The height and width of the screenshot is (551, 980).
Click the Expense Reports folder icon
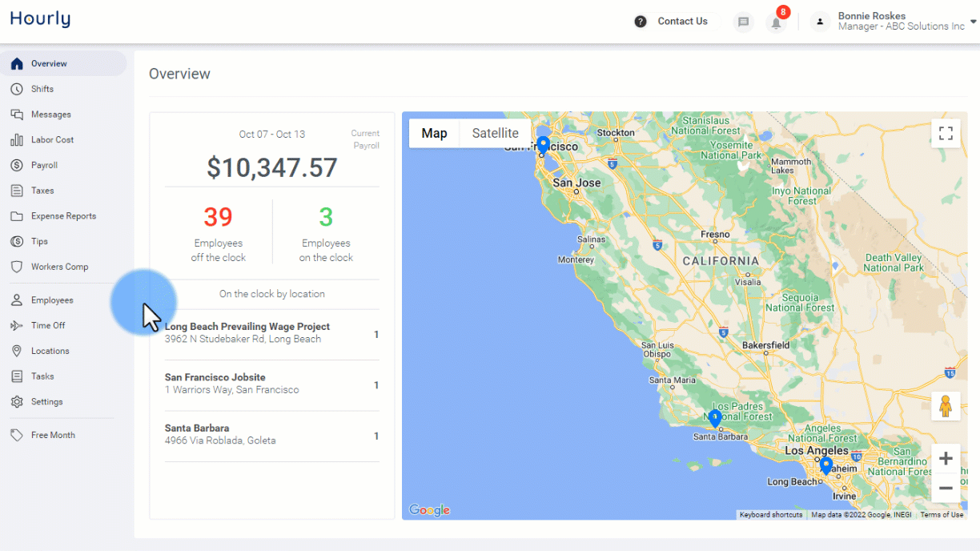(17, 216)
